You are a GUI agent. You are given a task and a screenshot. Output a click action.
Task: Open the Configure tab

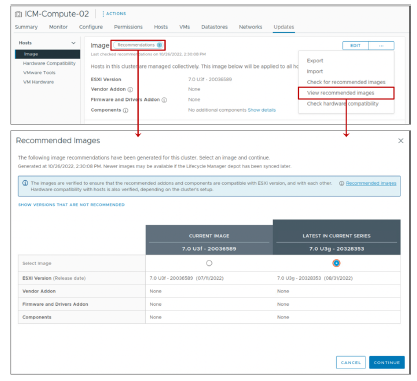pyautogui.click(x=91, y=27)
